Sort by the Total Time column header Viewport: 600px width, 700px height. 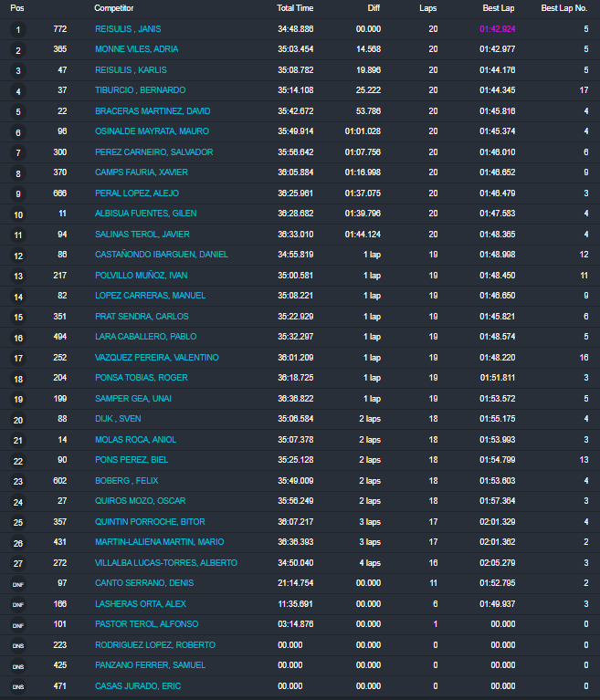point(295,8)
